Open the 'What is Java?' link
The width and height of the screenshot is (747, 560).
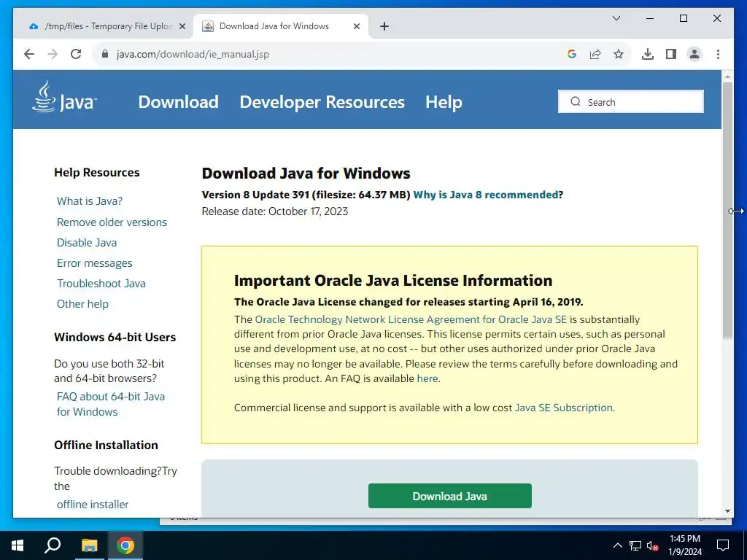tap(90, 201)
